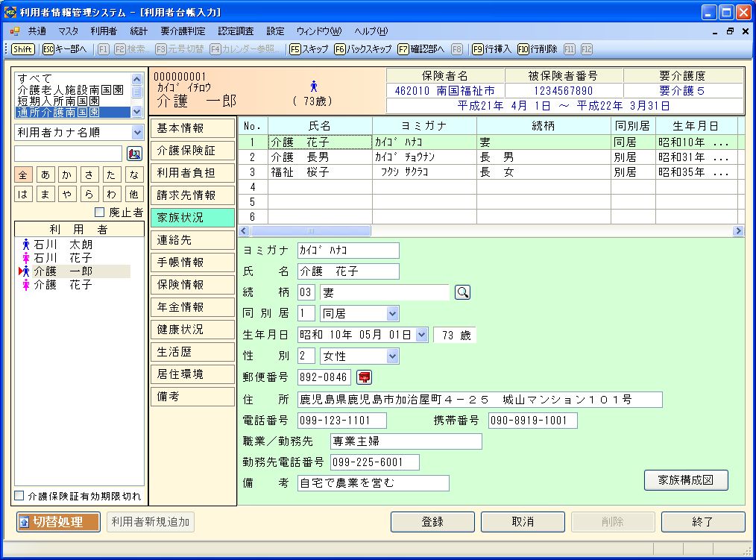The image size is (756, 560).
Task: Open the 要介護判定 menu
Action: 183,31
